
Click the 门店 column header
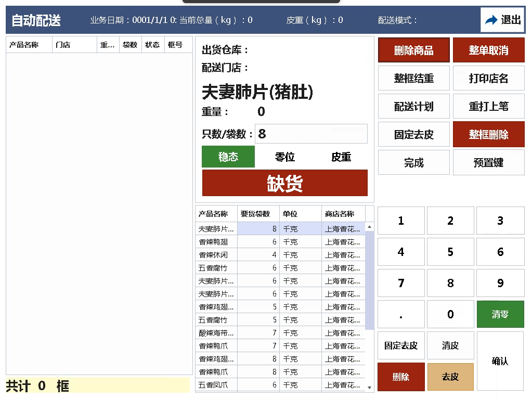[74, 45]
